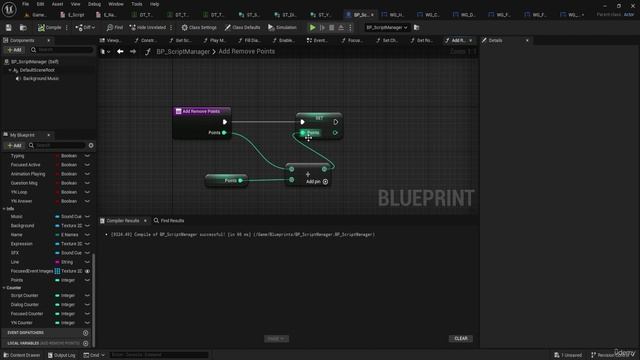
Task: Click the Focused Active Boolean type pill
Action: pos(67,165)
